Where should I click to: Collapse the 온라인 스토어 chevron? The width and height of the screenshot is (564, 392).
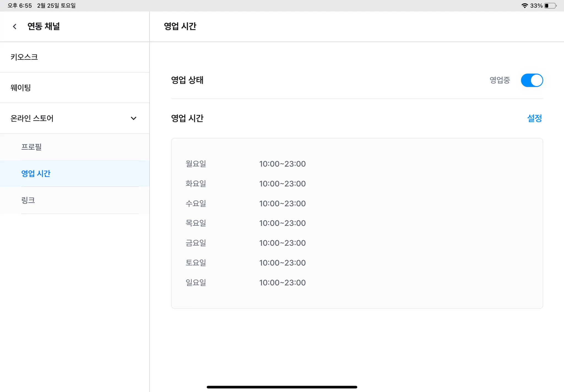(x=134, y=118)
